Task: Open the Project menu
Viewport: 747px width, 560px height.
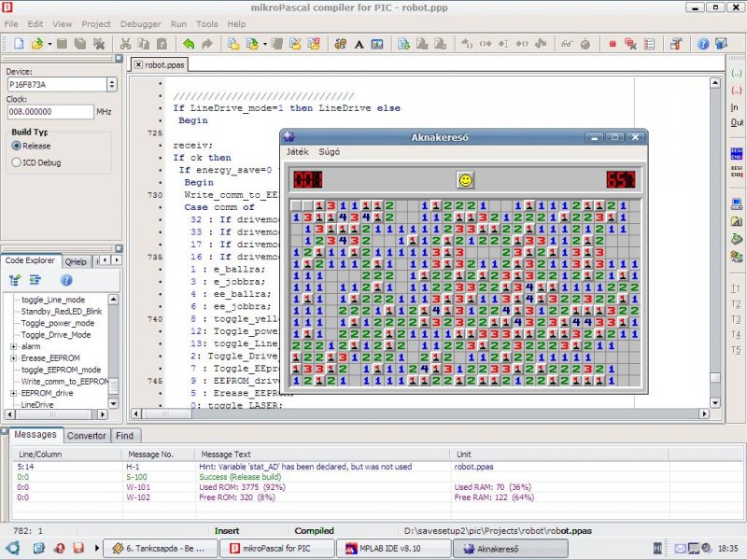Action: coord(96,24)
